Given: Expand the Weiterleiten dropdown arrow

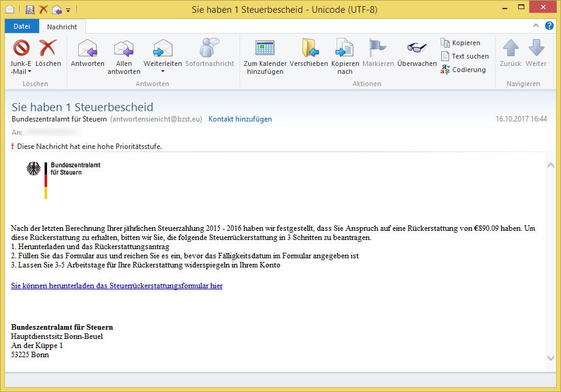Looking at the screenshot, I should coord(163,71).
